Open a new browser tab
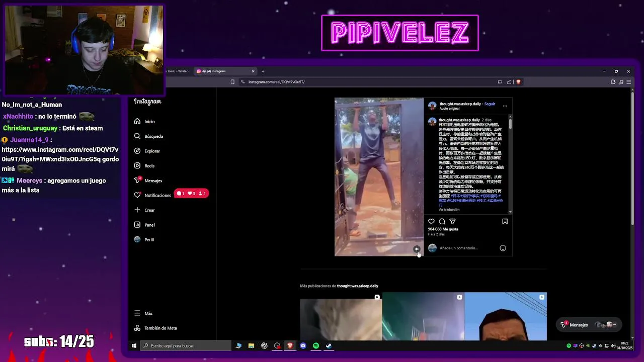 263,71
